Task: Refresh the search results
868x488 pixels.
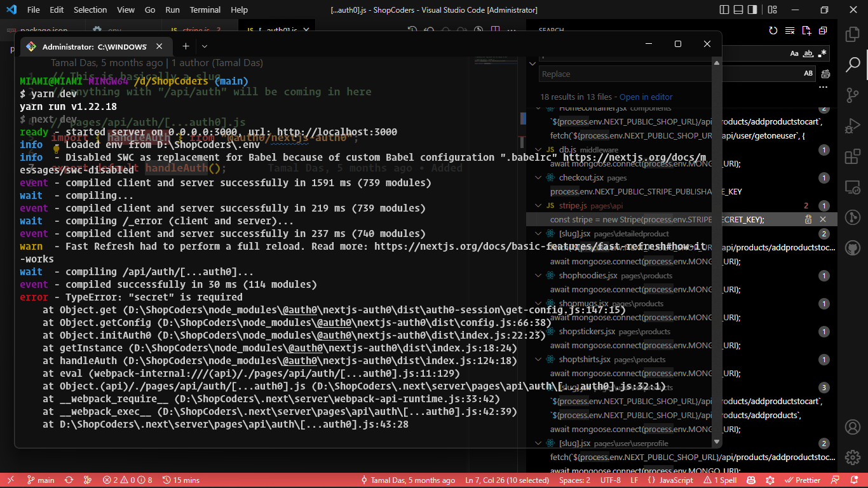Action: (x=773, y=30)
